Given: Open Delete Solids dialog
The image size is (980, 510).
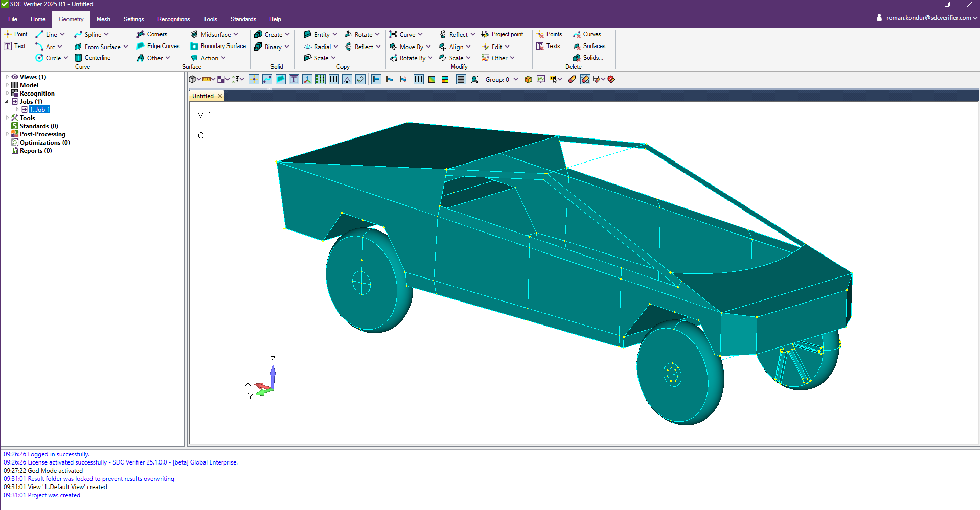Looking at the screenshot, I should (x=588, y=58).
